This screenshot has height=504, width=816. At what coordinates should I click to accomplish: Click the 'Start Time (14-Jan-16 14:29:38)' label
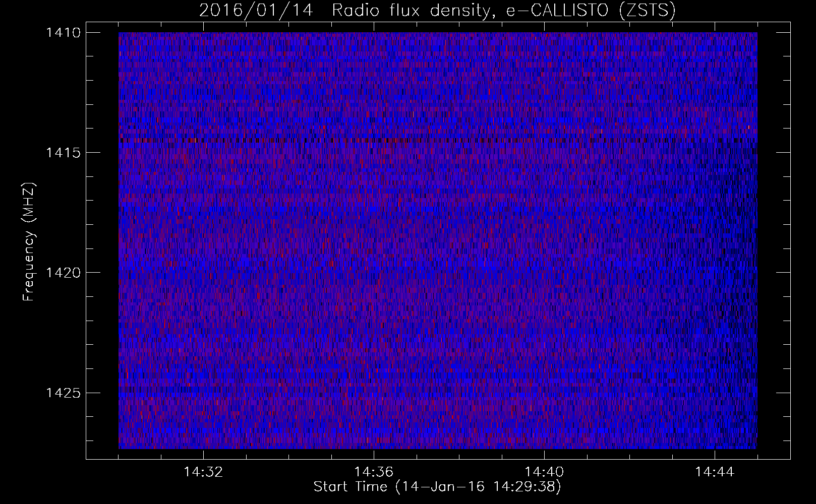(437, 487)
